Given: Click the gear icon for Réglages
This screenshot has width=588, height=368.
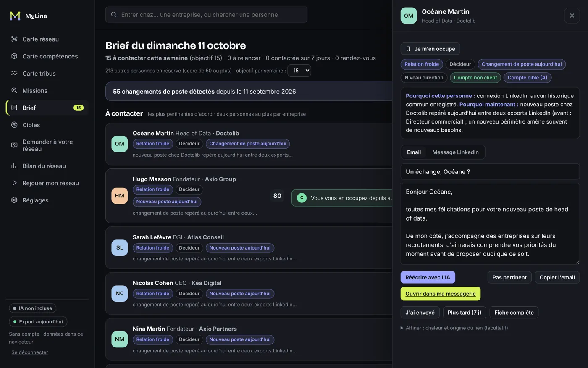Looking at the screenshot, I should (14, 200).
